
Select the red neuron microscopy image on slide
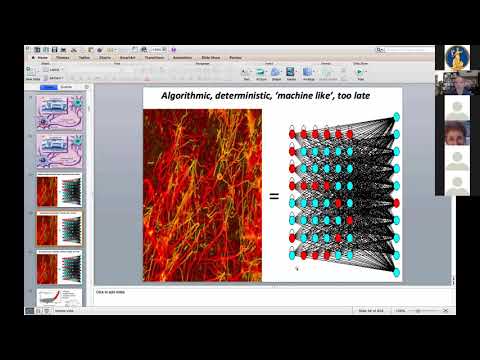[x=203, y=195]
